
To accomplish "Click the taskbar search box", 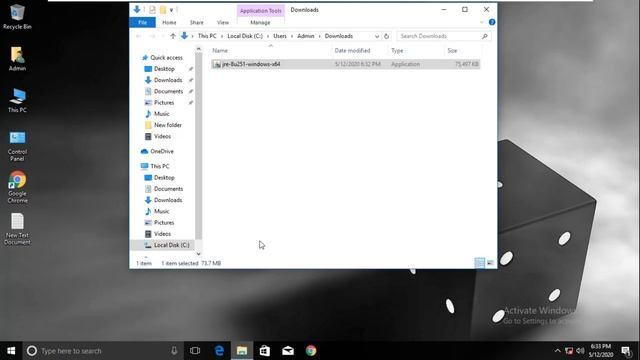I will tap(102, 351).
